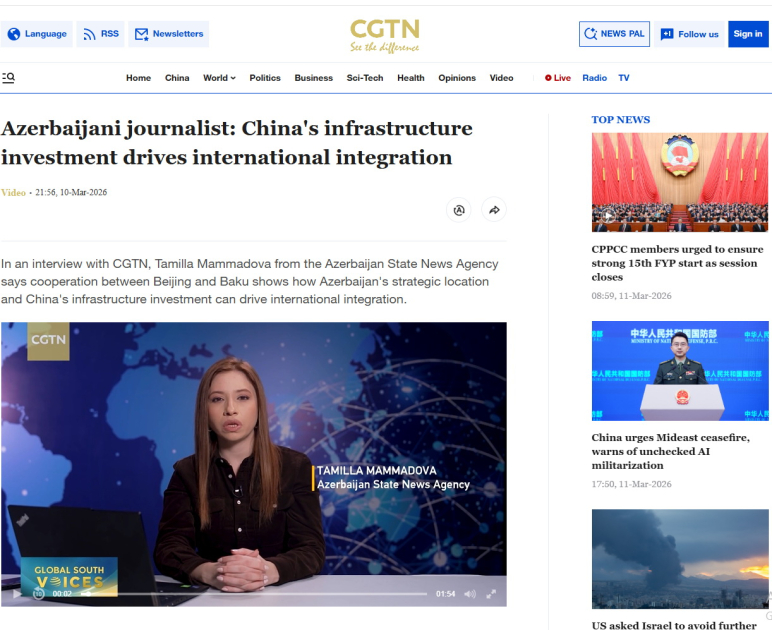Click the Sign in button

click(748, 34)
